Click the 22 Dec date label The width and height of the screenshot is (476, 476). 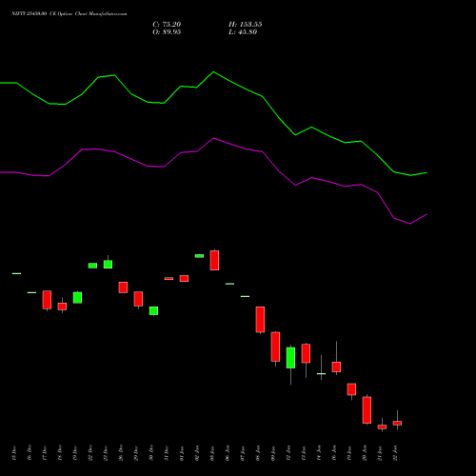click(90, 453)
